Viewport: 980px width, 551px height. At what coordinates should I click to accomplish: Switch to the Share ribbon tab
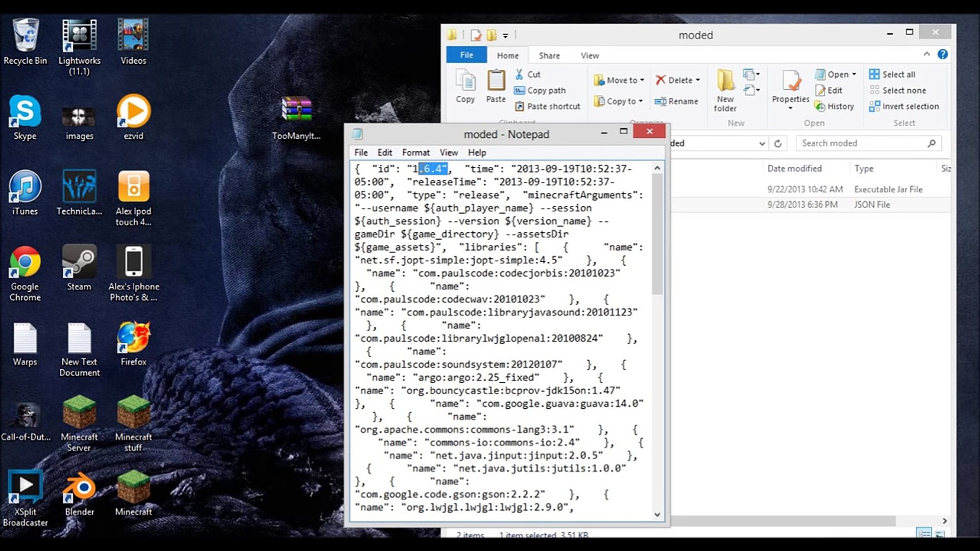(x=549, y=56)
